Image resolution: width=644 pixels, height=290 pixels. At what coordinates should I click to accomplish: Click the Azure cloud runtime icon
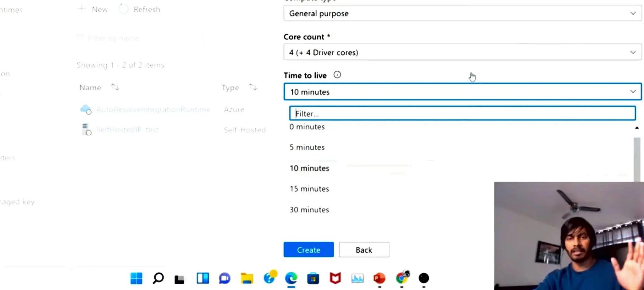86,110
